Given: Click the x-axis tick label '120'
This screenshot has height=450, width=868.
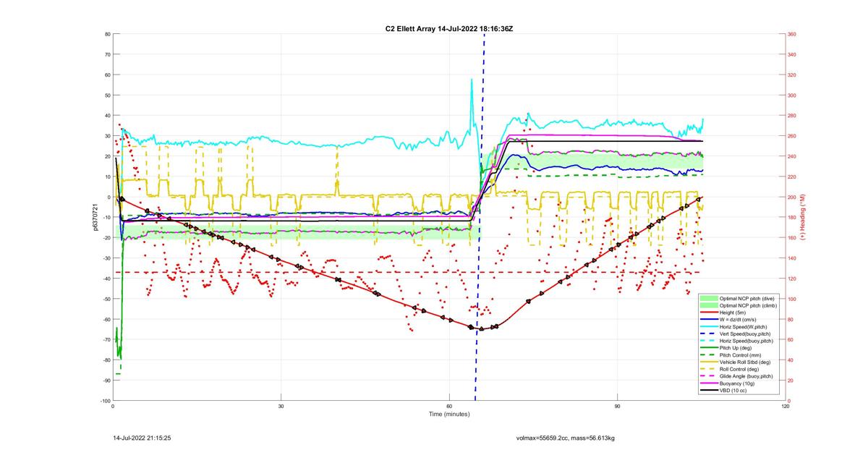Looking at the screenshot, I should 786,407.
